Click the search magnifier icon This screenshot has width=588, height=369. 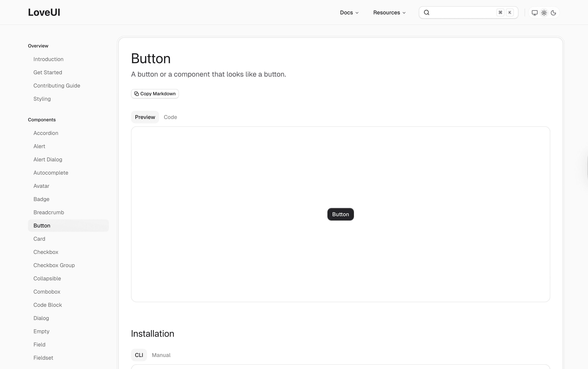[x=426, y=12]
